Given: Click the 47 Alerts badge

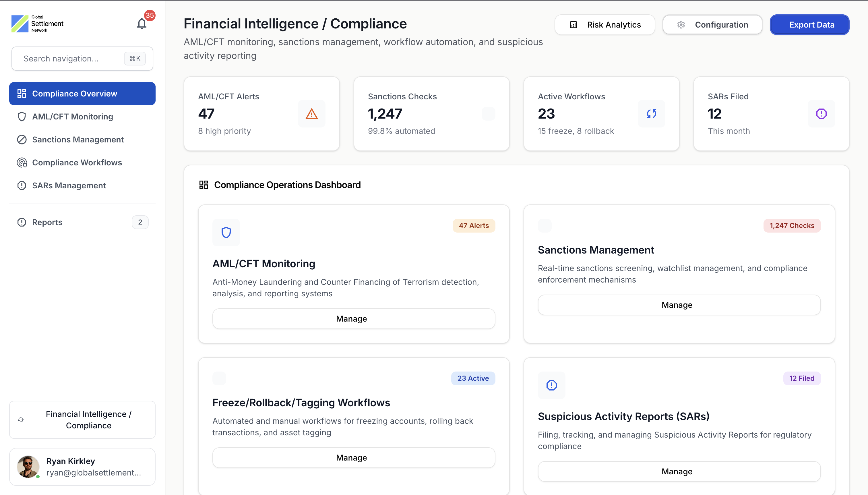Looking at the screenshot, I should (473, 225).
